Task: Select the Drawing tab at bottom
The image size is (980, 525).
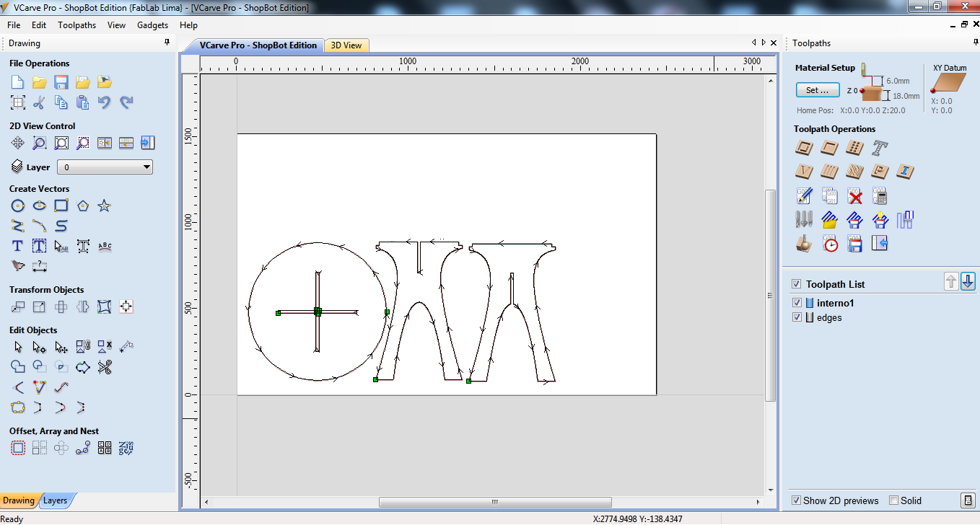Action: [19, 500]
